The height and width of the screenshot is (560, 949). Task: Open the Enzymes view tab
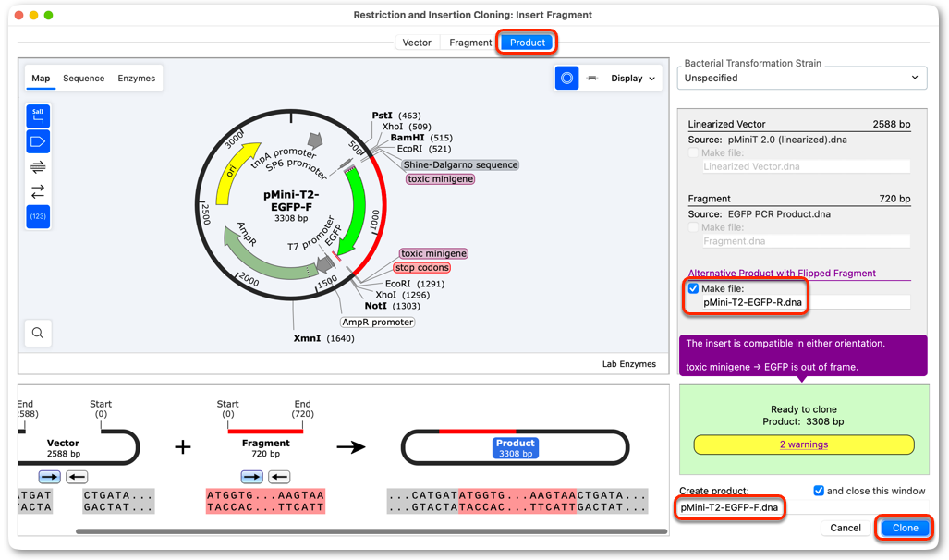[136, 79]
